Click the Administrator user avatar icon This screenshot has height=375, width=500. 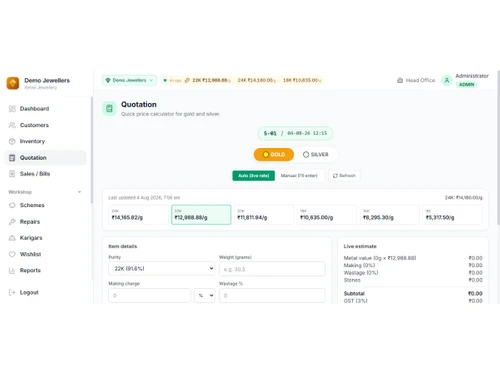[x=447, y=80]
